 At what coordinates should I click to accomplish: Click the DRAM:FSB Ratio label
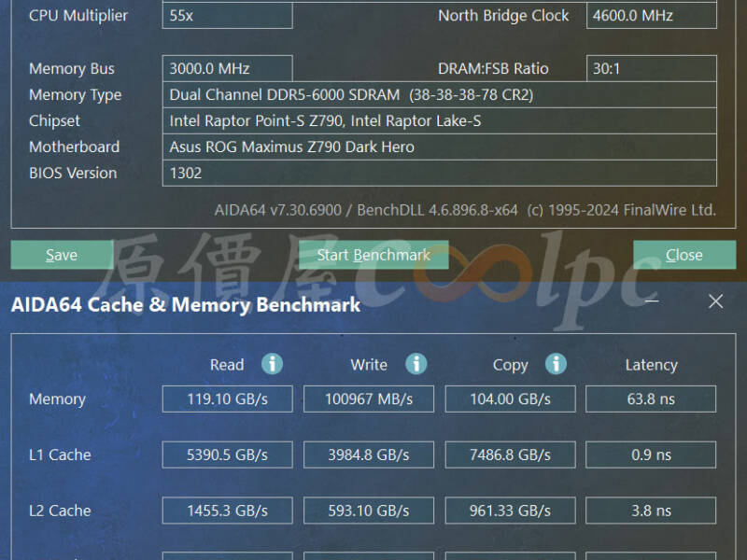click(x=494, y=68)
